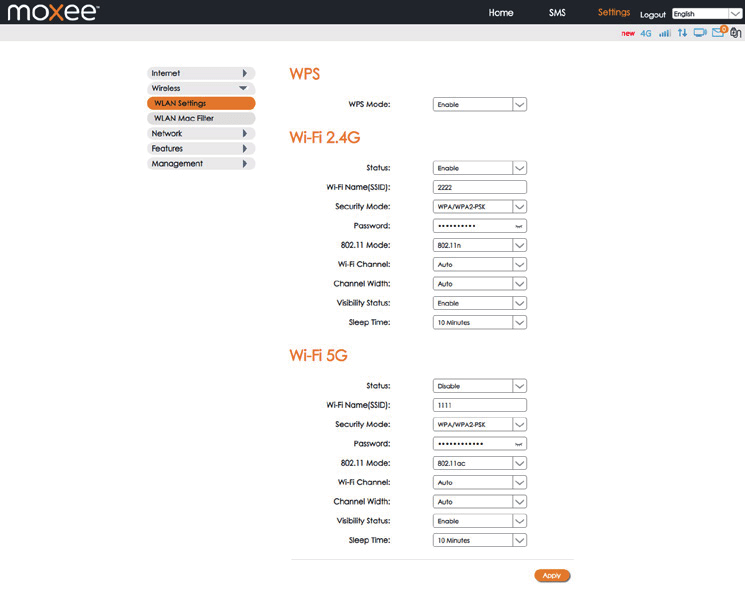Show the Wi-Fi 5G password

point(518,444)
